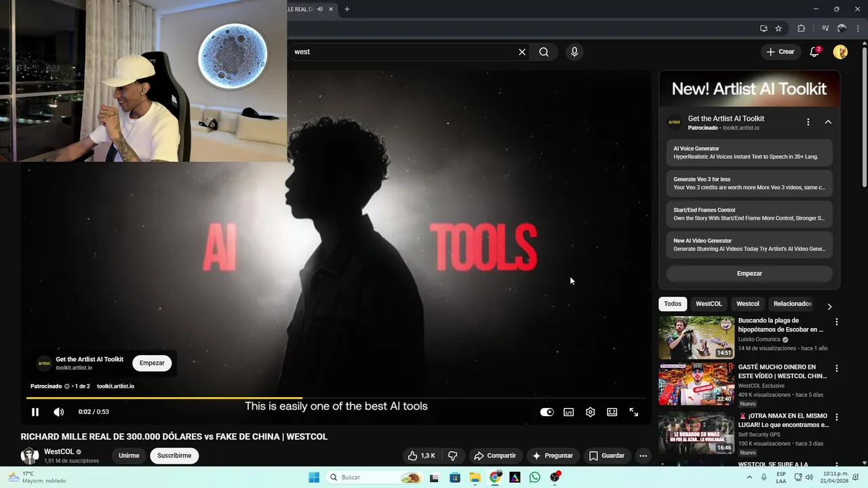Screen dimensions: 868x488
Task: Toggle the autoplay switch in player controls
Action: (x=547, y=412)
